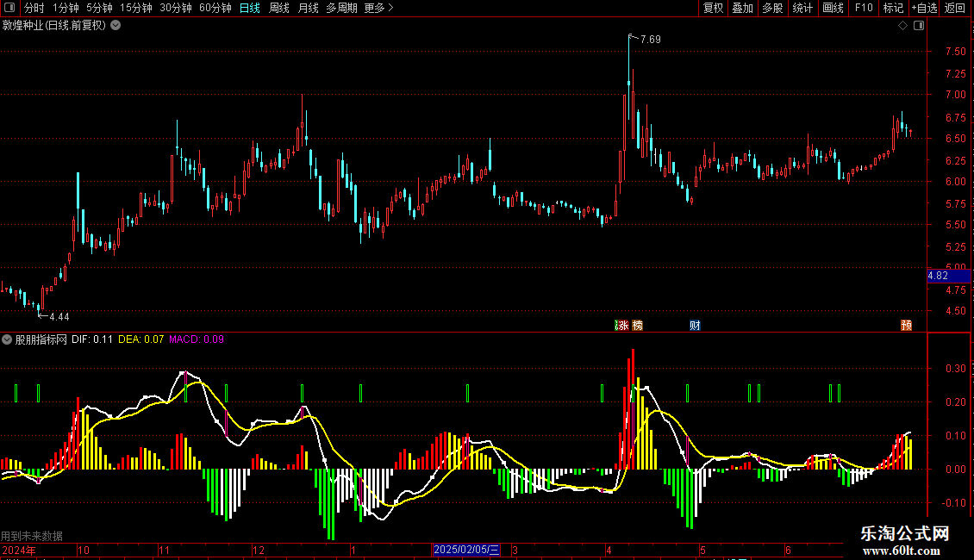Select the 15分钟 period tab
The width and height of the screenshot is (974, 560).
[x=135, y=8]
